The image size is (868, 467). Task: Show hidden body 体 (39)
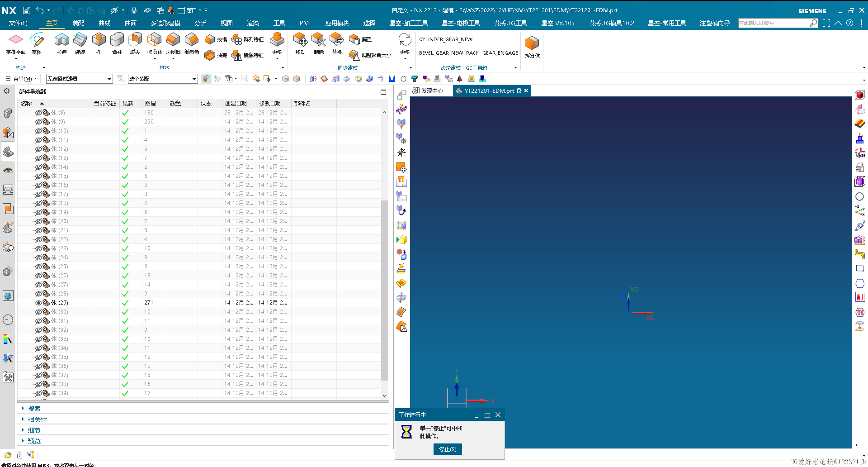pos(38,393)
